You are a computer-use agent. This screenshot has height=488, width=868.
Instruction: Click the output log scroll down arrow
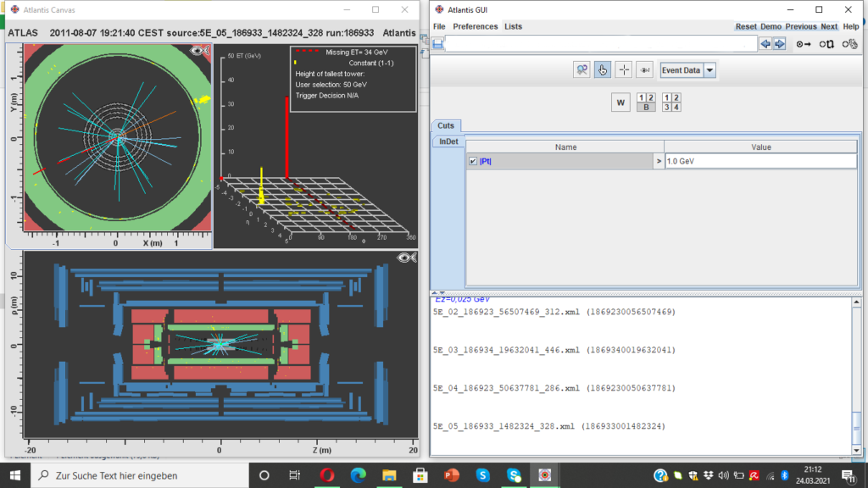856,450
